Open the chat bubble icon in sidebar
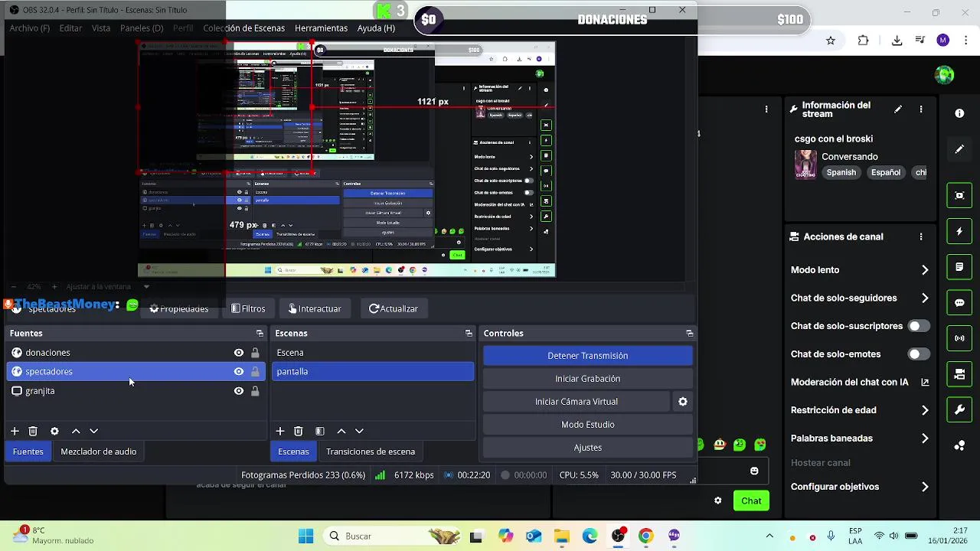This screenshot has height=551, width=980. click(959, 302)
